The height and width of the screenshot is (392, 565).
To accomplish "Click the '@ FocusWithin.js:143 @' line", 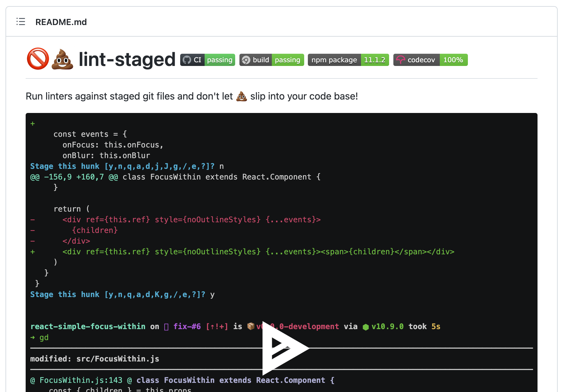I will [x=182, y=380].
